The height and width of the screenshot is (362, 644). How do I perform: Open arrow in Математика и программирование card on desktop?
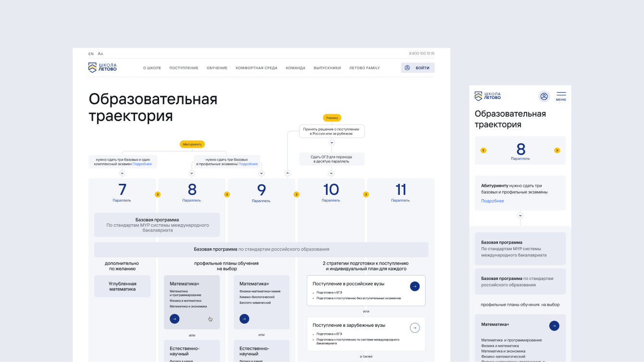click(174, 318)
